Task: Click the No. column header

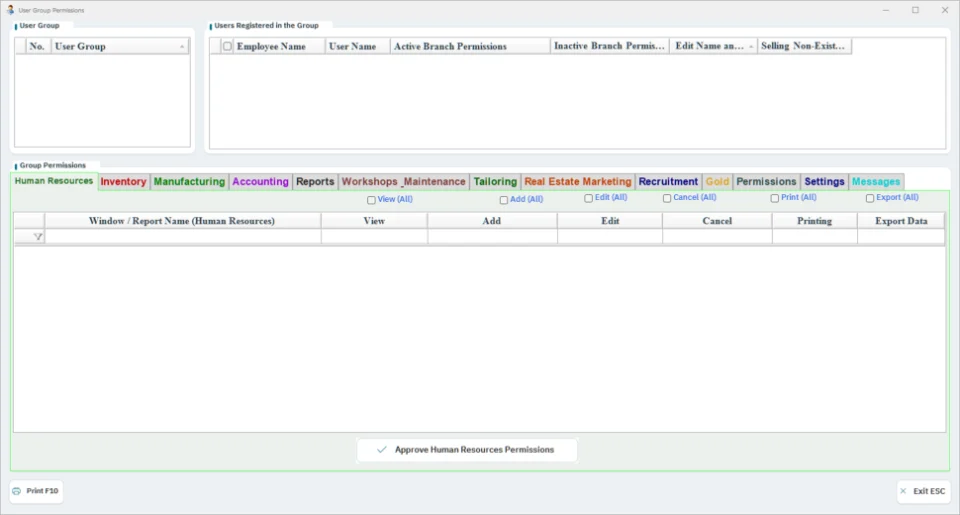Action: [37, 47]
